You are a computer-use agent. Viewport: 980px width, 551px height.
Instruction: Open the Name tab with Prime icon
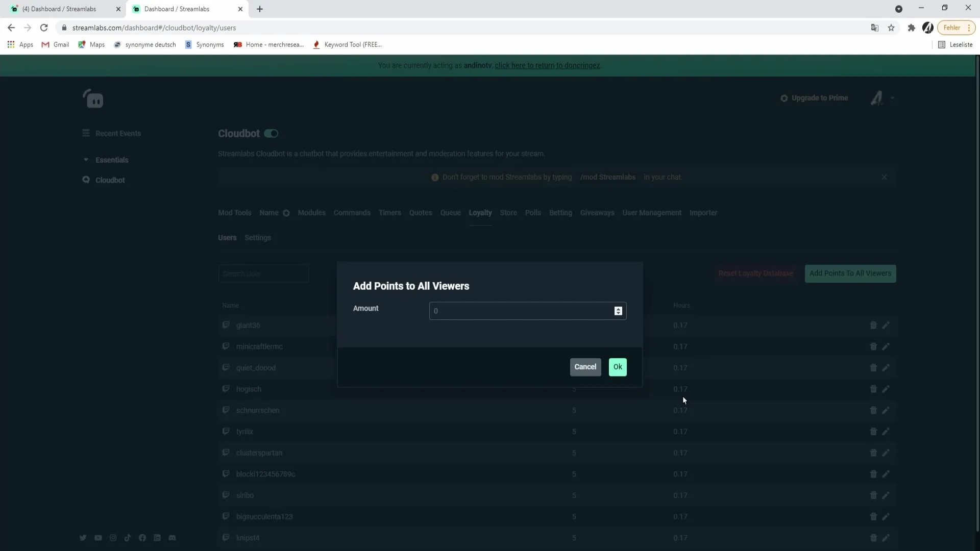click(274, 213)
